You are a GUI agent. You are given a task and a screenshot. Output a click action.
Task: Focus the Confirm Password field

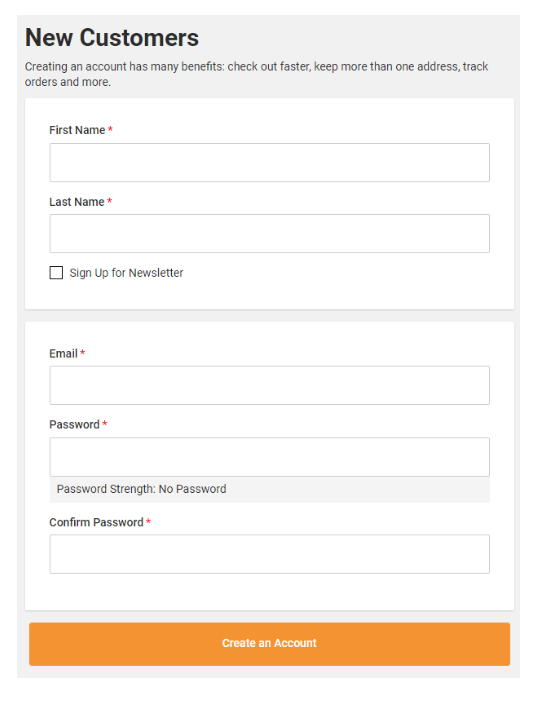270,554
